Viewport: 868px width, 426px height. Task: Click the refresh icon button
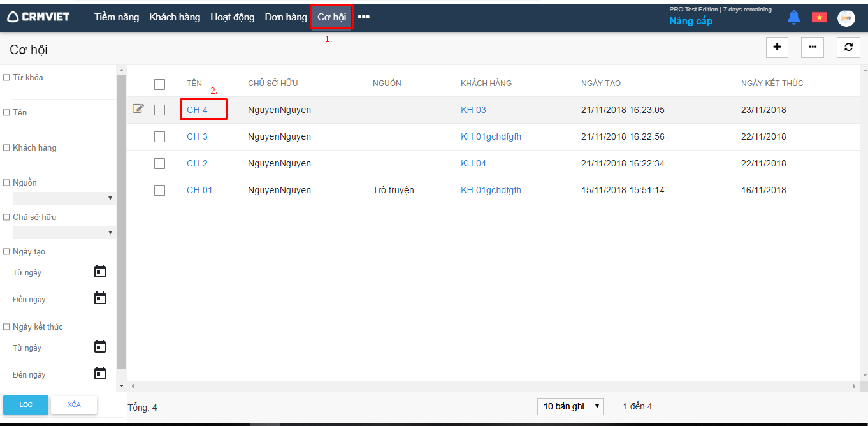(848, 47)
